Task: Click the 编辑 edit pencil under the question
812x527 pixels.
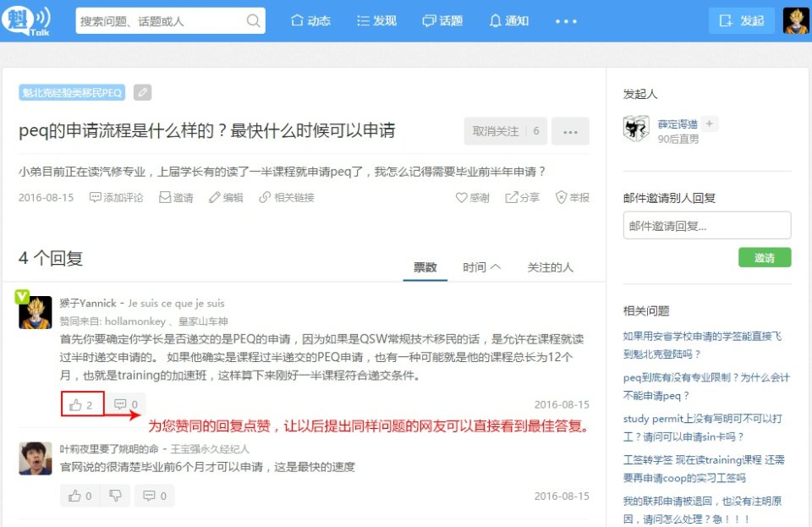Action: tap(226, 198)
